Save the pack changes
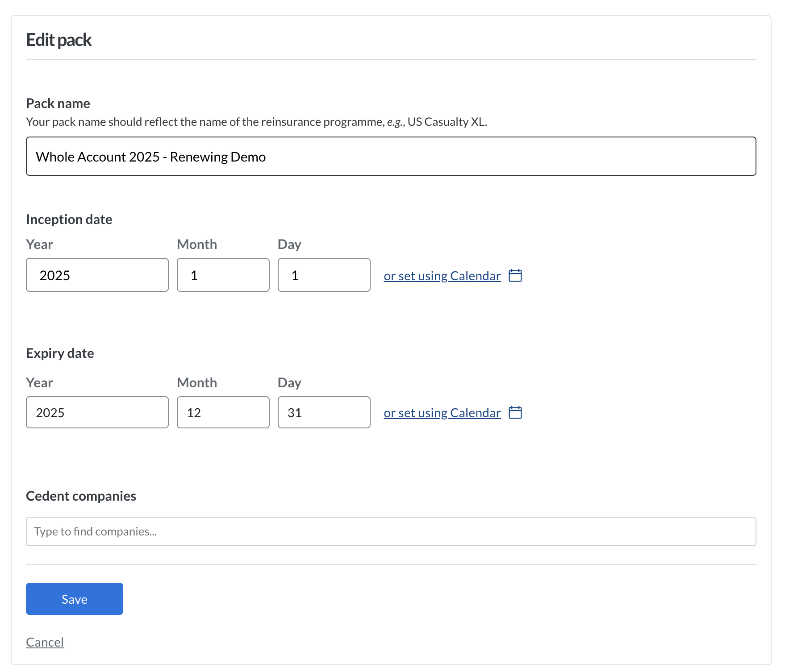This screenshot has height=672, width=785. tap(75, 599)
